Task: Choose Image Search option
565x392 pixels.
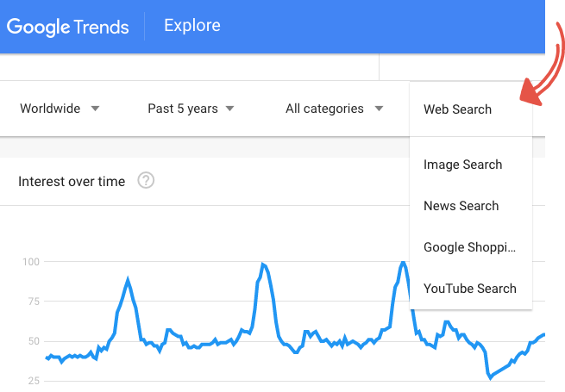Action: coord(462,165)
